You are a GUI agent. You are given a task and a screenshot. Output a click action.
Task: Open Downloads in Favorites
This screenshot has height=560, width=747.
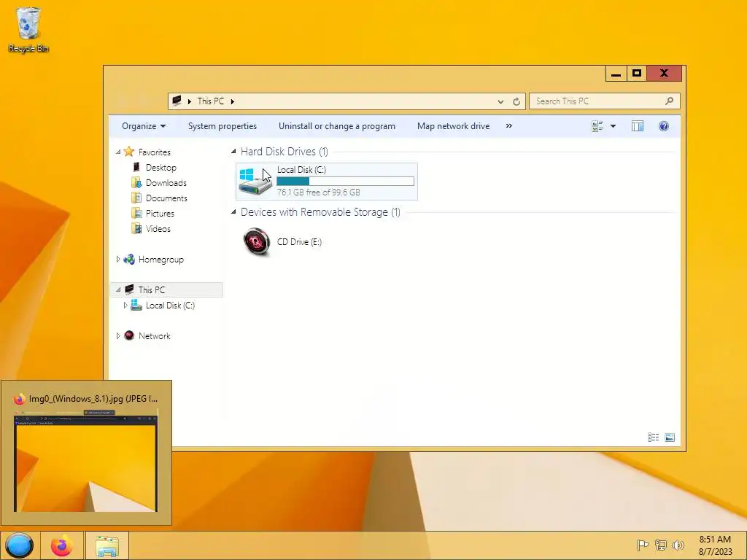[x=166, y=183]
